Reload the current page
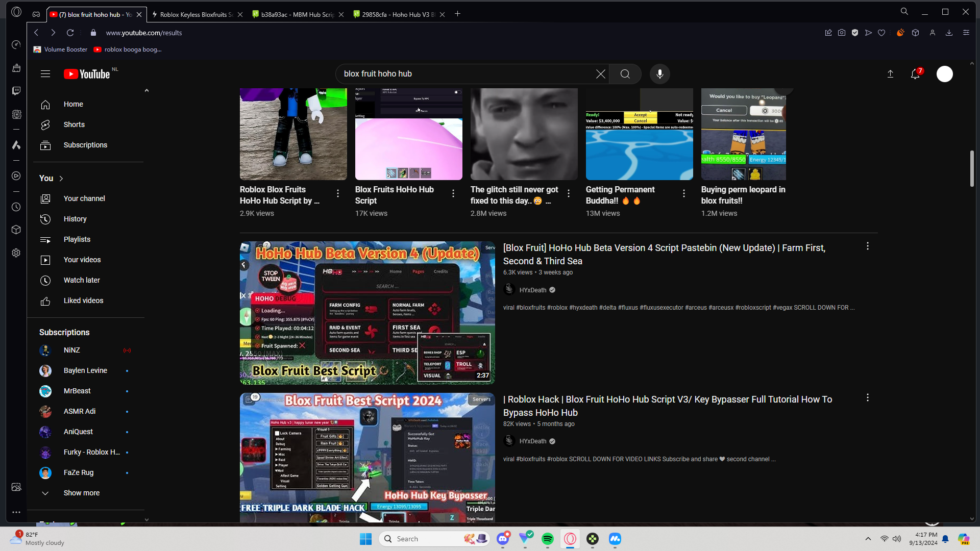 click(70, 33)
